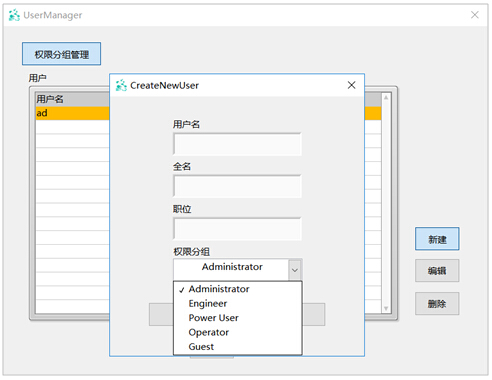Select Administrator from the dropdown list
Screen dimensions: 492x380
click(x=219, y=289)
